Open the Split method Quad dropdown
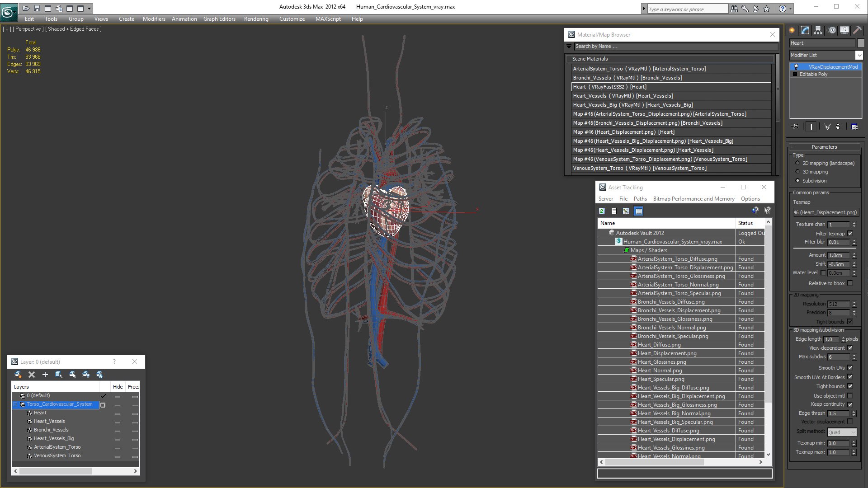Screen dimensions: 868x488 [x=842, y=432]
